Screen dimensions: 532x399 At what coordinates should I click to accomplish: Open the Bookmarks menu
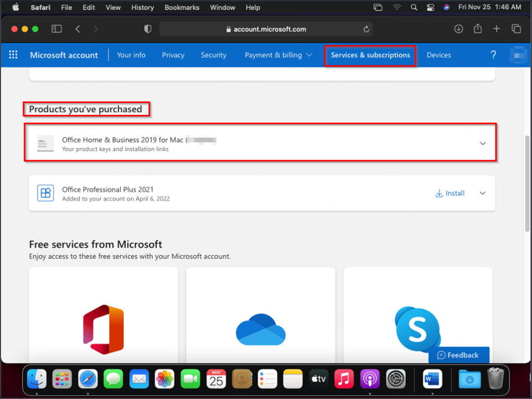pos(182,7)
